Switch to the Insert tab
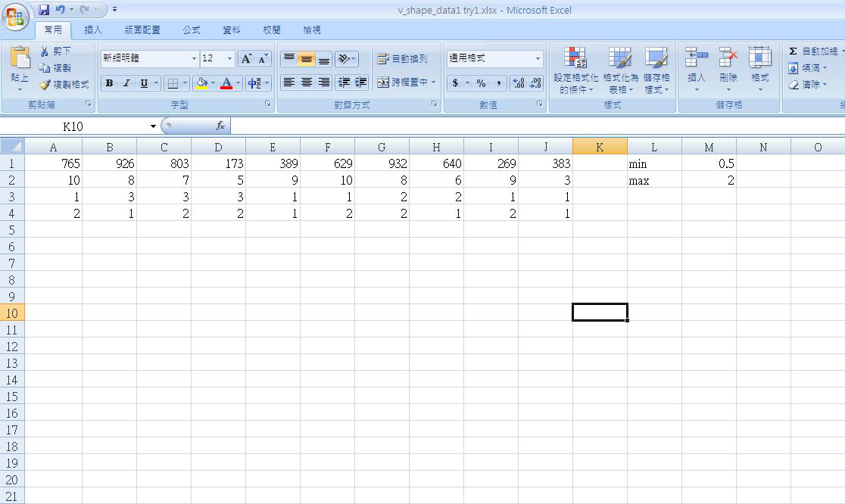845x504 pixels. [92, 30]
